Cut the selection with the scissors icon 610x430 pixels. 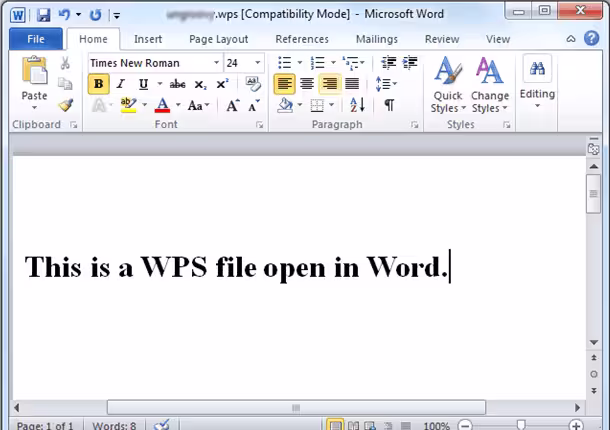(x=65, y=63)
